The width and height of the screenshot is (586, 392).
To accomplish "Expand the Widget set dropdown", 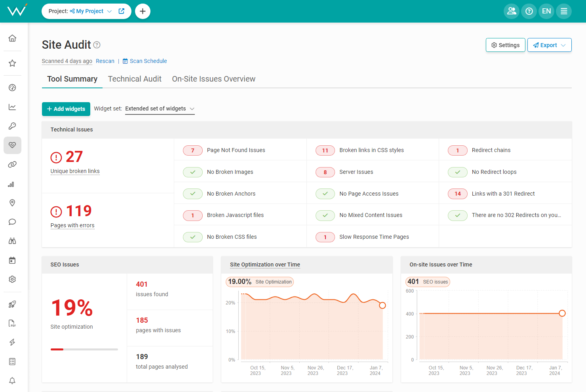I will [x=160, y=108].
